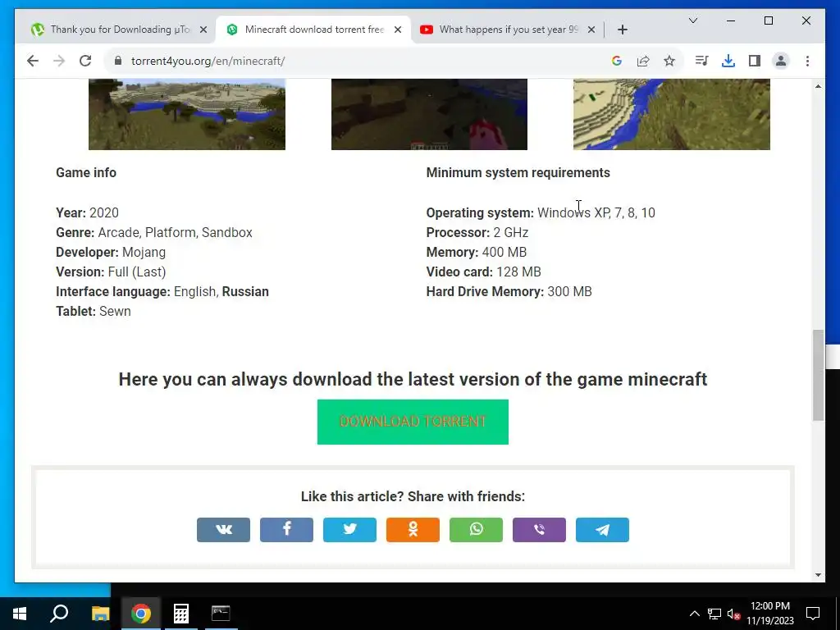Click 'Minimum system requirements' heading

[518, 172]
